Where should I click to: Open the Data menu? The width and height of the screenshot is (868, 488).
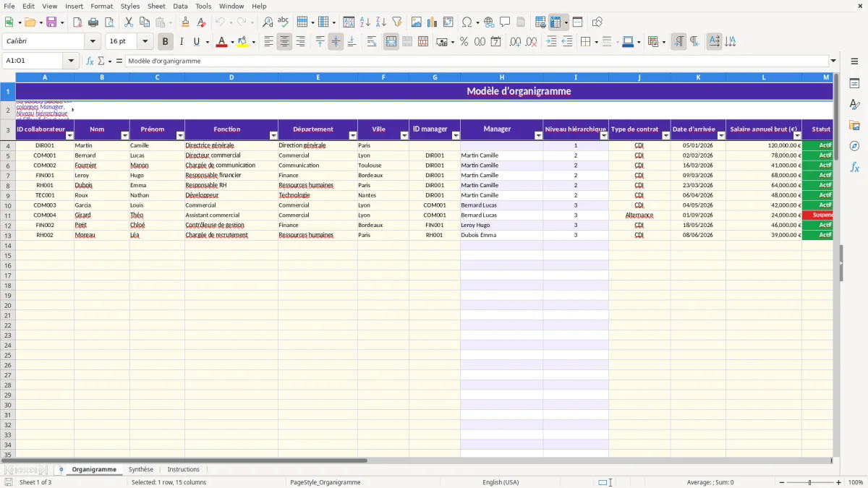(180, 6)
